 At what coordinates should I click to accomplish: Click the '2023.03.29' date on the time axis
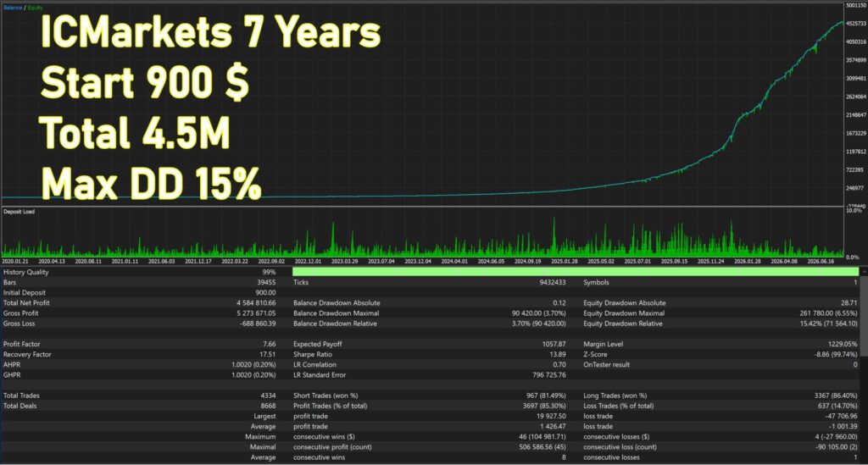[344, 261]
